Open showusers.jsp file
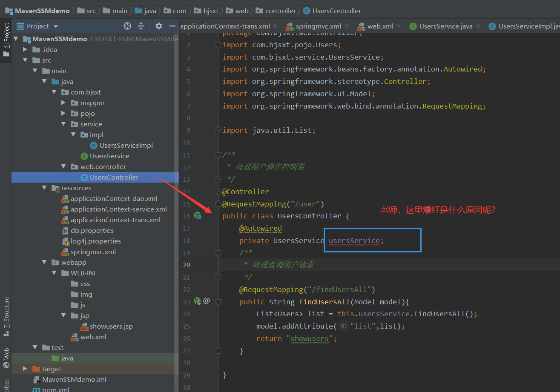The image size is (560, 392). coord(106,326)
